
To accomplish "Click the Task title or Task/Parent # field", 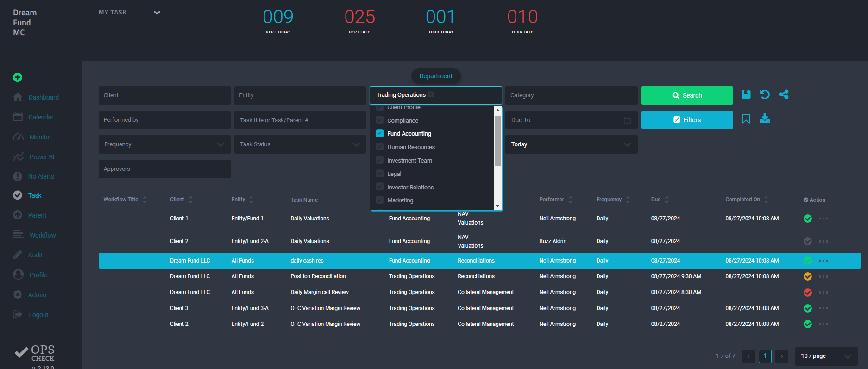I will click(x=300, y=120).
